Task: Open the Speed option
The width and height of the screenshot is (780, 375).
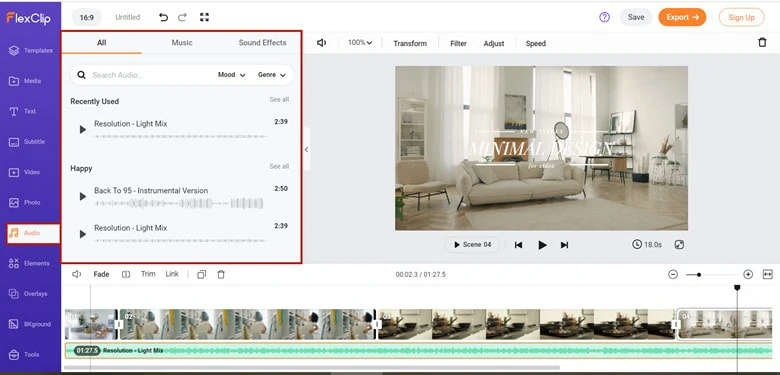Action: (x=536, y=43)
